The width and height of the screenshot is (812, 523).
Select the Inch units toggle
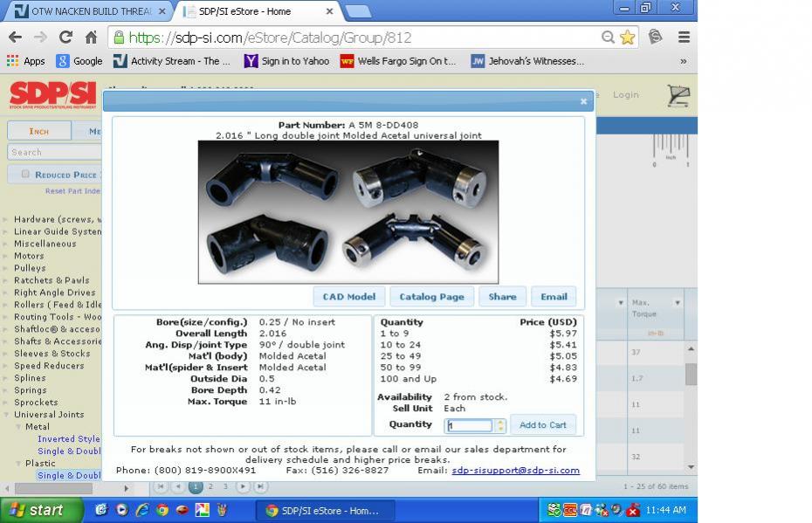coord(38,131)
